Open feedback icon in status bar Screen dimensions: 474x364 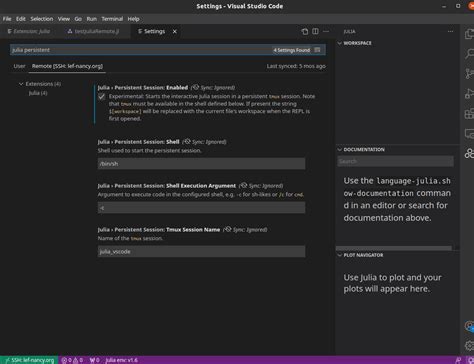click(x=458, y=360)
